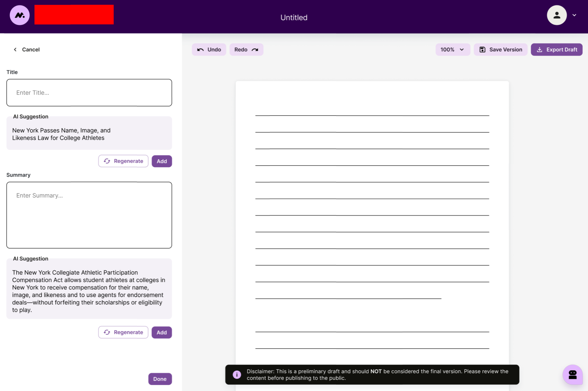Regenerate the AI summary suggestion
This screenshot has height=391, width=588.
click(x=123, y=332)
